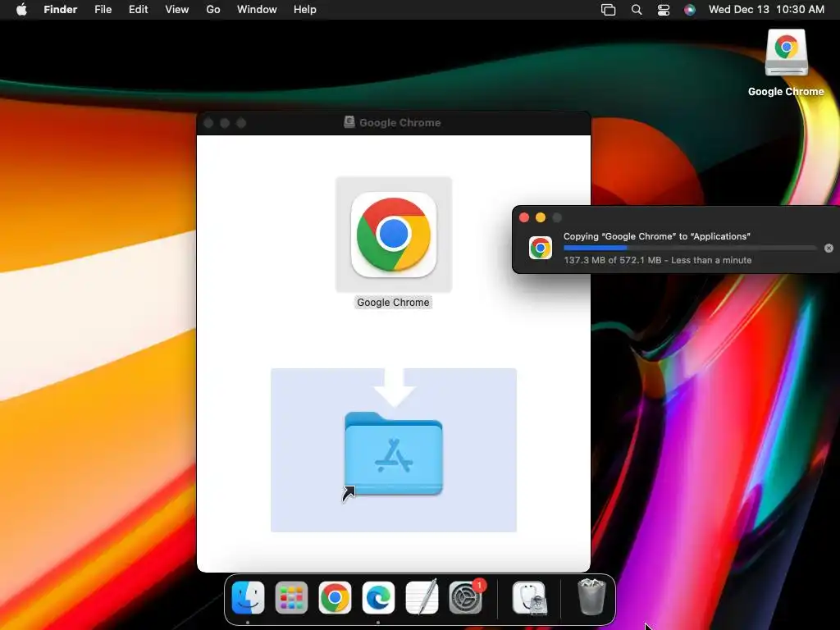Open the Edit menu
The height and width of the screenshot is (630, 840).
point(138,10)
